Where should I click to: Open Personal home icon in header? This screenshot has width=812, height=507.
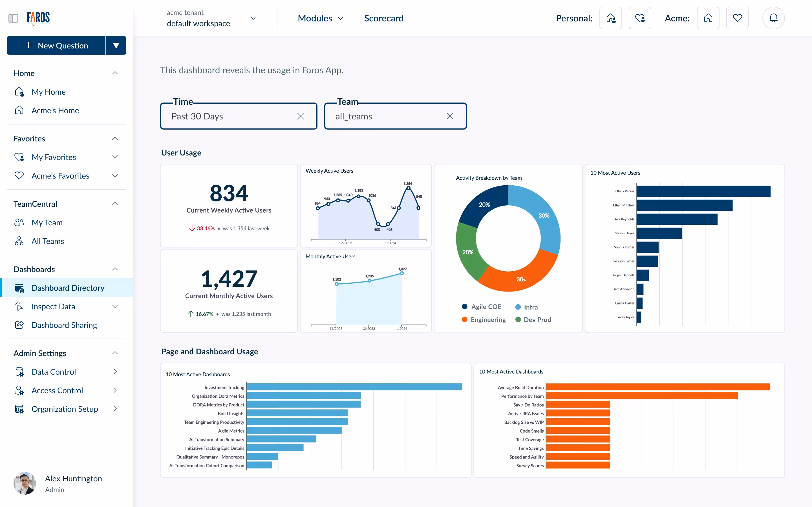coord(610,18)
